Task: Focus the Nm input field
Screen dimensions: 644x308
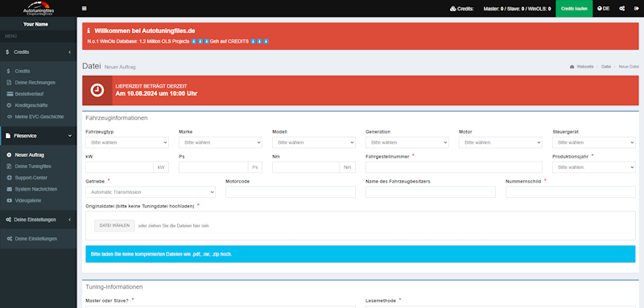Action: click(x=306, y=167)
